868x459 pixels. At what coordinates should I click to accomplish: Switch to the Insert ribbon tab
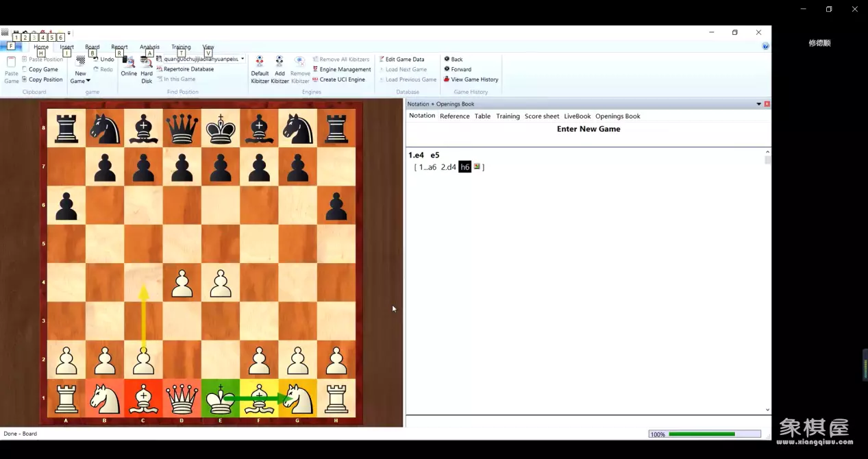pos(66,47)
